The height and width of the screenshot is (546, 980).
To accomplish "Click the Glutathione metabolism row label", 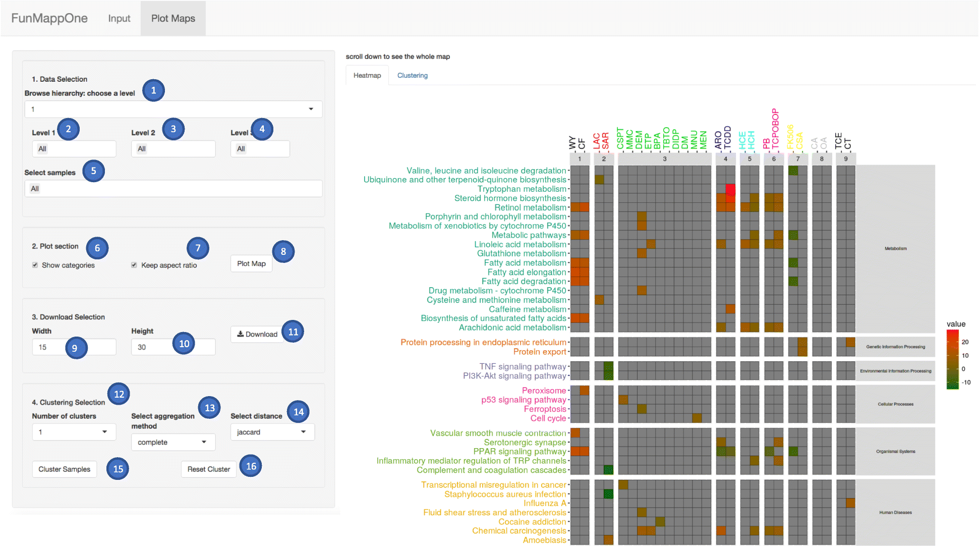I will click(x=522, y=254).
